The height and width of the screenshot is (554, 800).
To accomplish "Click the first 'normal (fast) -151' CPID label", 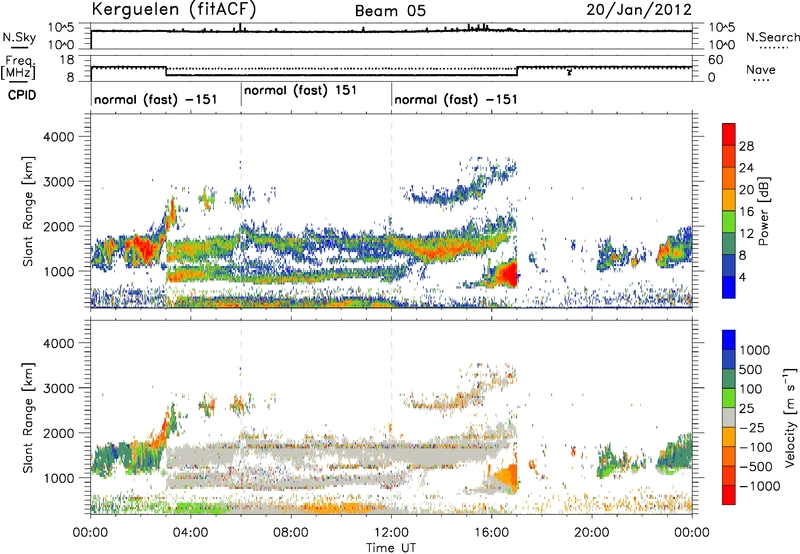I will (156, 99).
